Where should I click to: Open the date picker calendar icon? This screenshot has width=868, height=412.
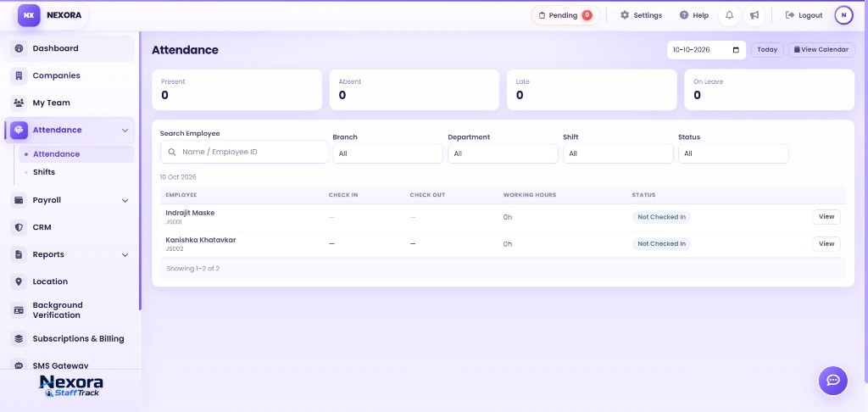pyautogui.click(x=736, y=50)
